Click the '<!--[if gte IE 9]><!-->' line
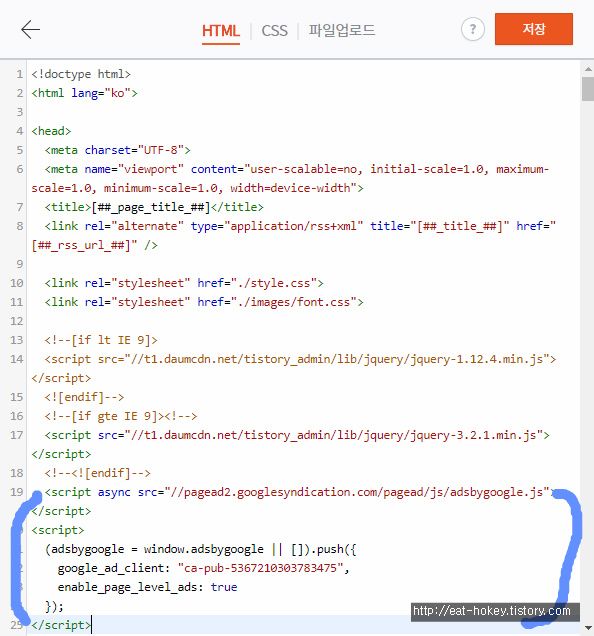This screenshot has width=594, height=636. [121, 416]
